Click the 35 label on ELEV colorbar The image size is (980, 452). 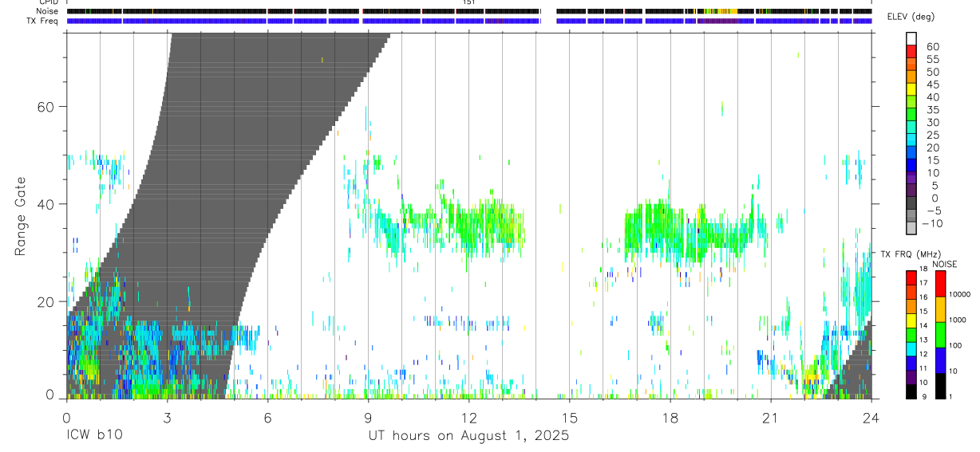[x=932, y=110]
